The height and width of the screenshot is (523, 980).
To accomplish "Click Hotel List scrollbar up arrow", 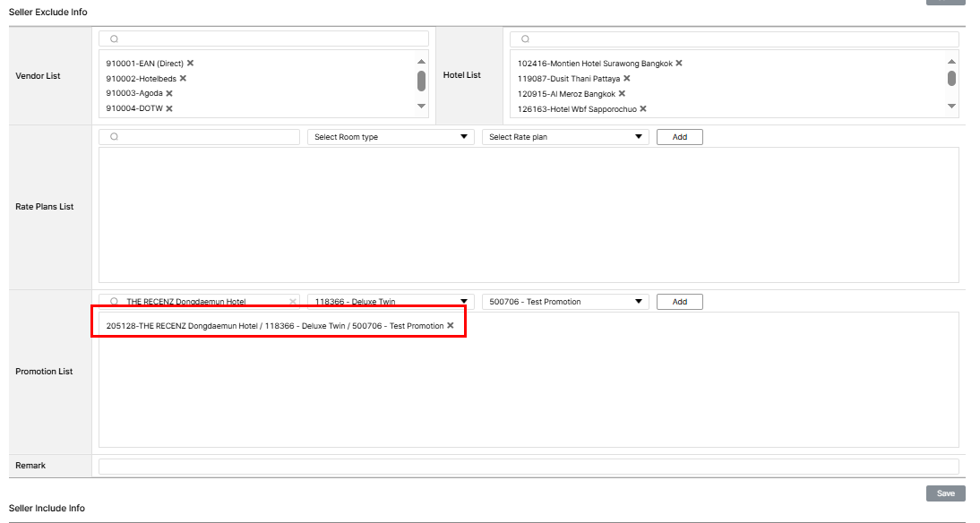I will (951, 61).
